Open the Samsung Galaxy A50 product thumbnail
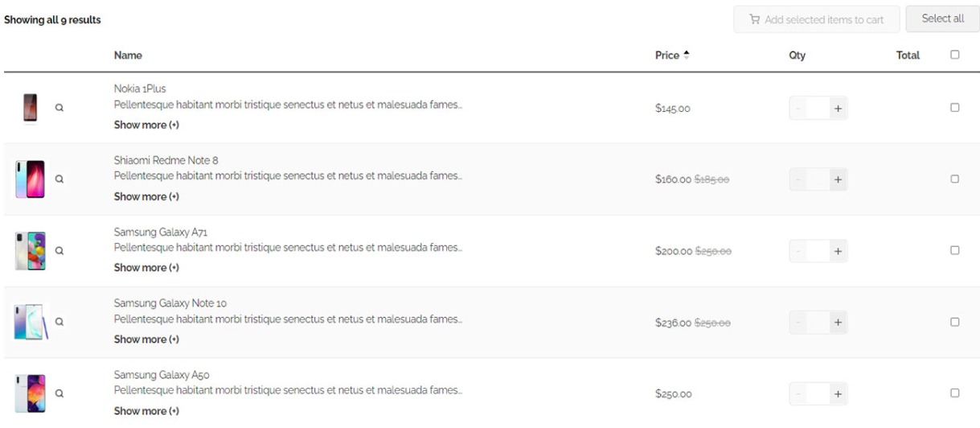 31,393
